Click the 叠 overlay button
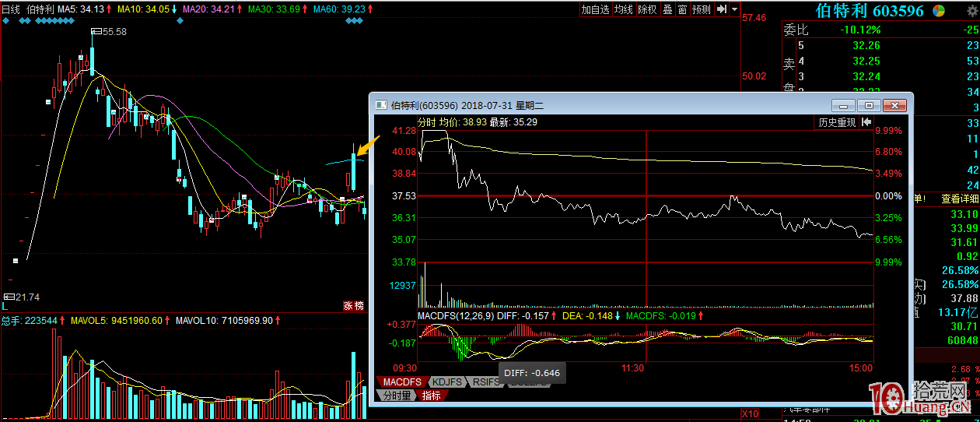 [667, 9]
